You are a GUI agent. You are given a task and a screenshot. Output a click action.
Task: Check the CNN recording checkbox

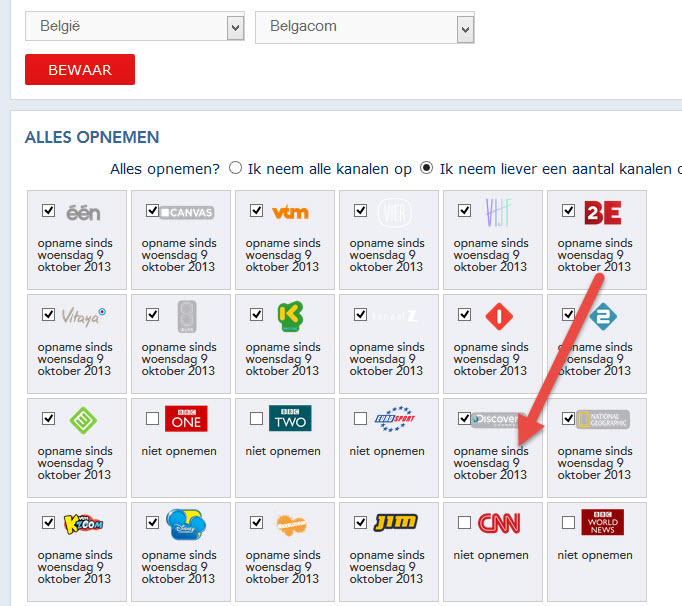[464, 522]
